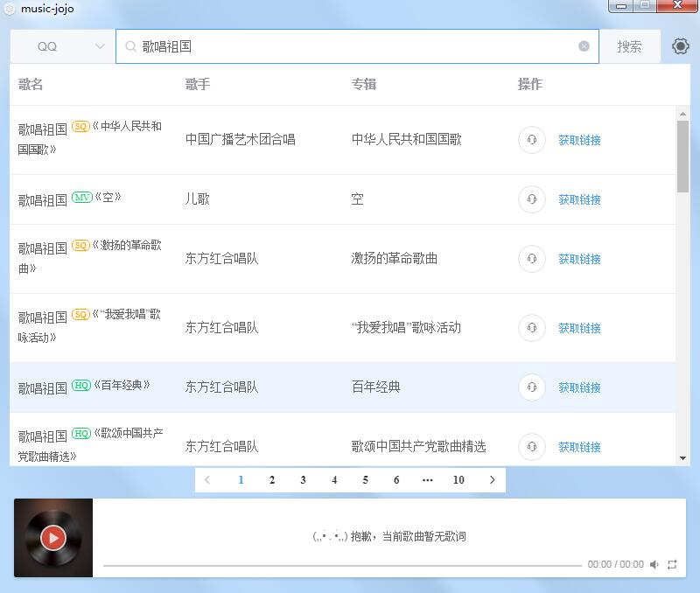The image size is (700, 593).
Task: Select artist cell 中国广播艺术团合唱
Action: coord(240,139)
